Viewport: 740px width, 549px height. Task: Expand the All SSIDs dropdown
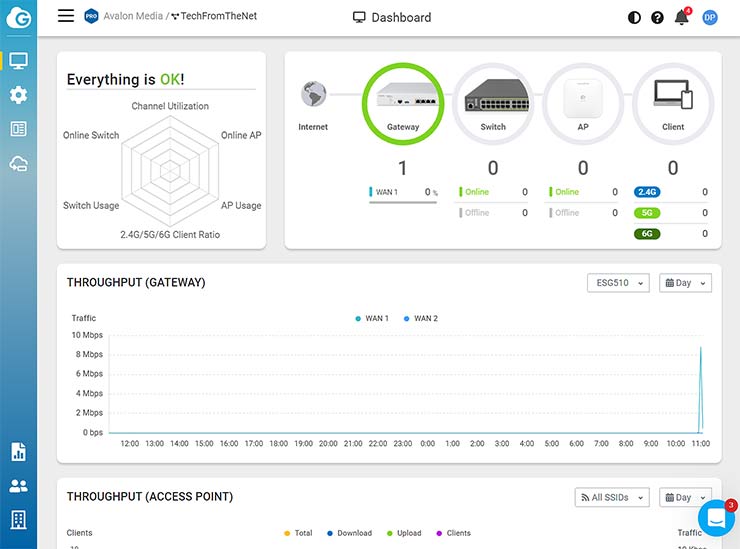(x=612, y=497)
